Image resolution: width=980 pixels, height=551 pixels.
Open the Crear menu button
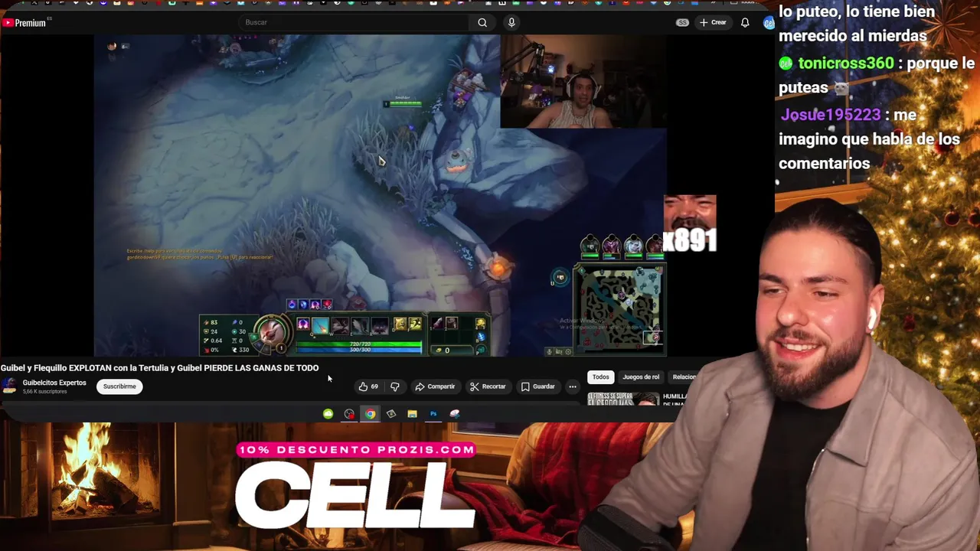pos(713,22)
